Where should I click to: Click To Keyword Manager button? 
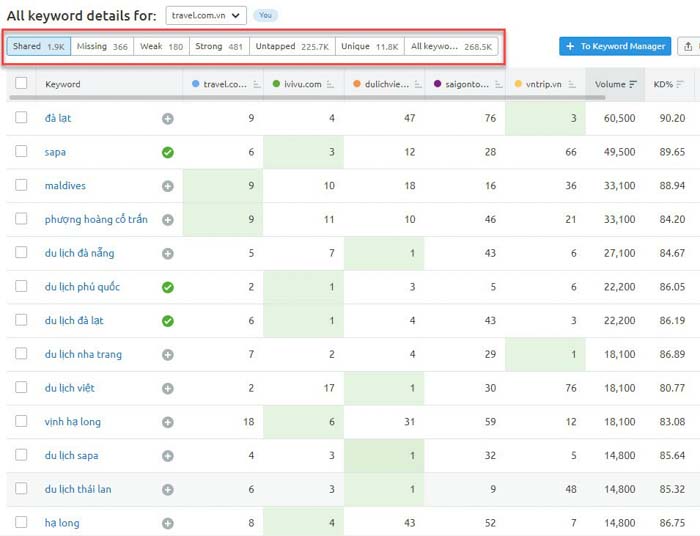(x=615, y=46)
